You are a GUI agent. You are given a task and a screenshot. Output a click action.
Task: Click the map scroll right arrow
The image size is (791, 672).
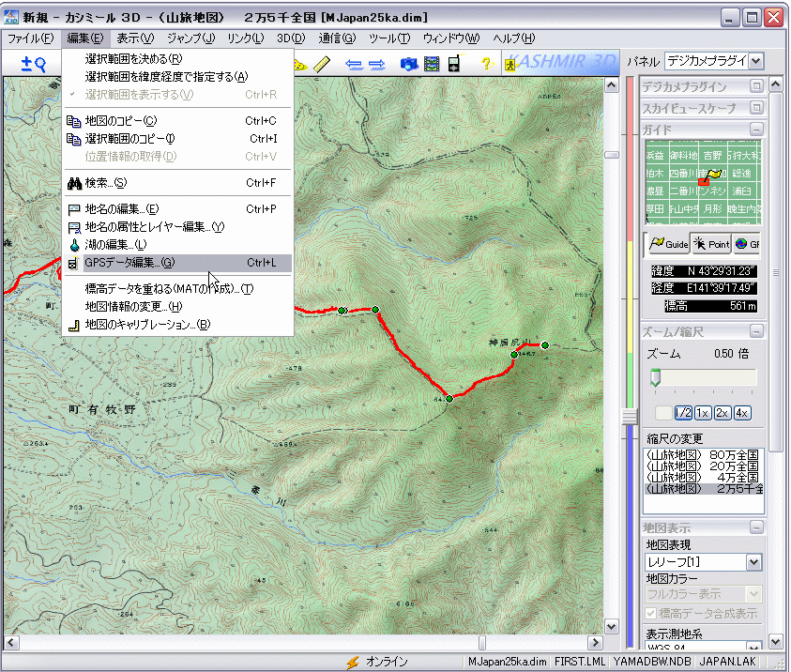pos(596,643)
